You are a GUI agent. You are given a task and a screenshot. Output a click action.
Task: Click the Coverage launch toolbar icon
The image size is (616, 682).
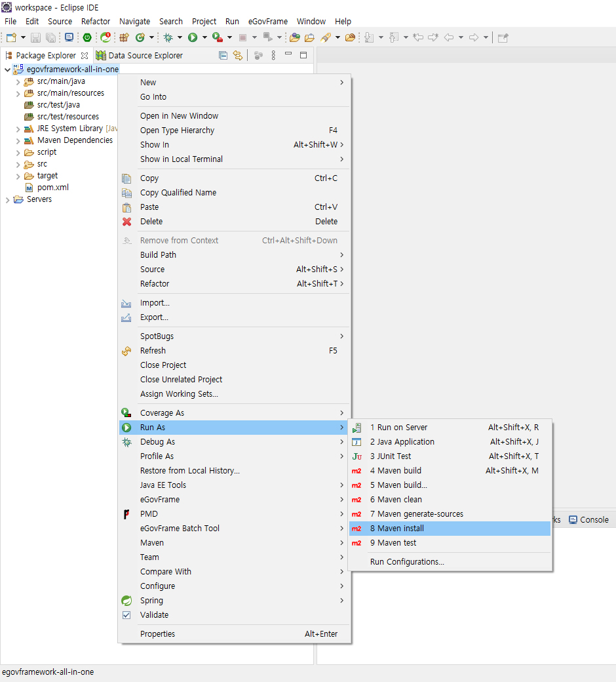[x=216, y=37]
